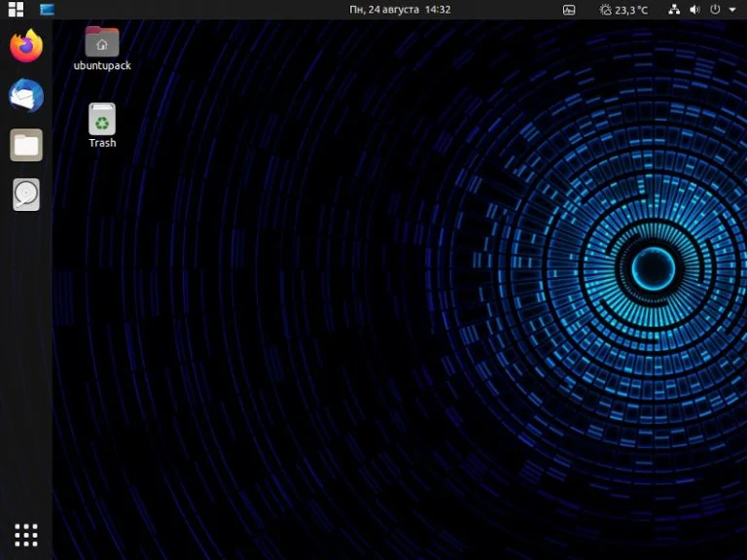Open the four-squares activities icon
Image resolution: width=747 pixels, height=560 pixels.
(16, 9)
